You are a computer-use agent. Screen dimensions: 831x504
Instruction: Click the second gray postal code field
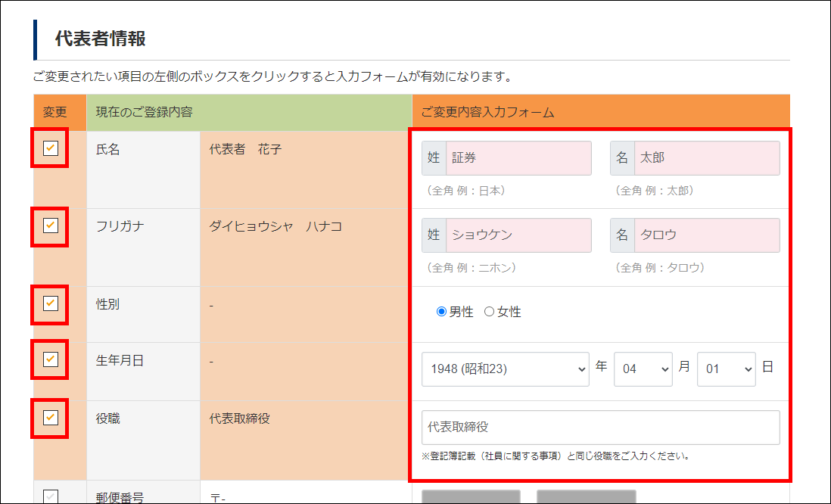(586, 496)
